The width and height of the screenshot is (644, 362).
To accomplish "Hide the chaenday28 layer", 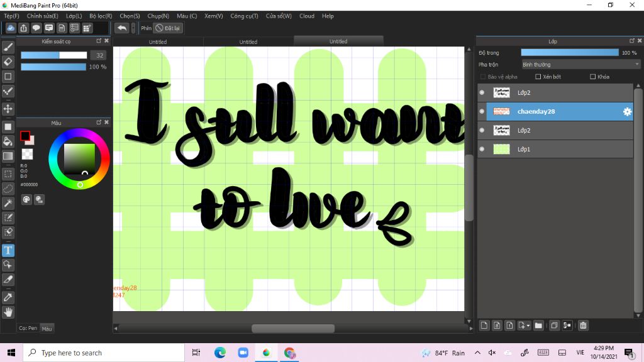I will click(482, 112).
